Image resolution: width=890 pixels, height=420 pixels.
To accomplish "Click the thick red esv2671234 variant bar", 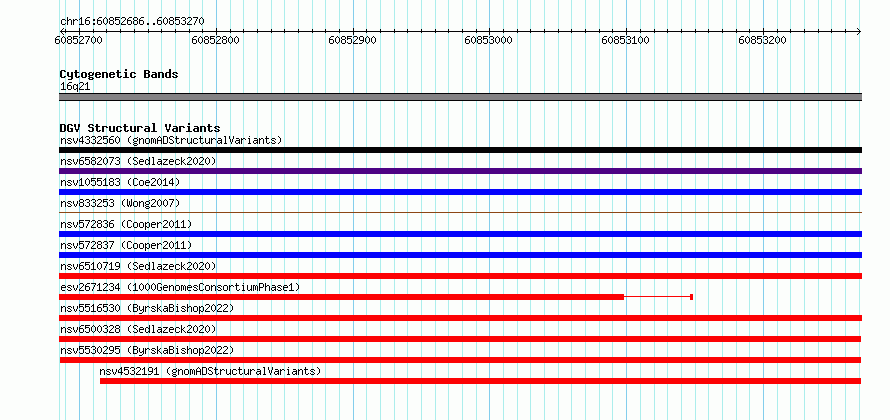I will [342, 297].
